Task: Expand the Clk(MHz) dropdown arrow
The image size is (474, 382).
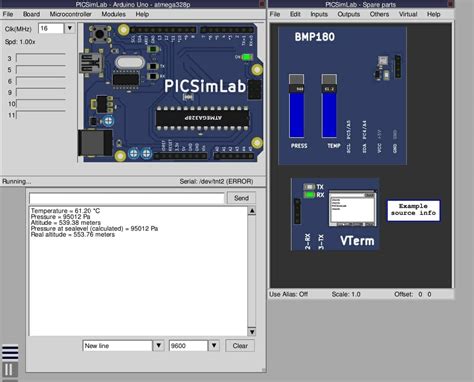Action: 70,28
